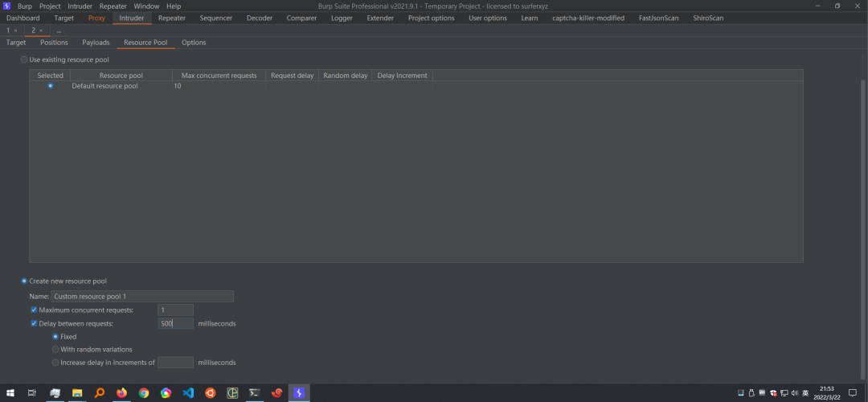Go to the Positions sub-tab

(55, 43)
